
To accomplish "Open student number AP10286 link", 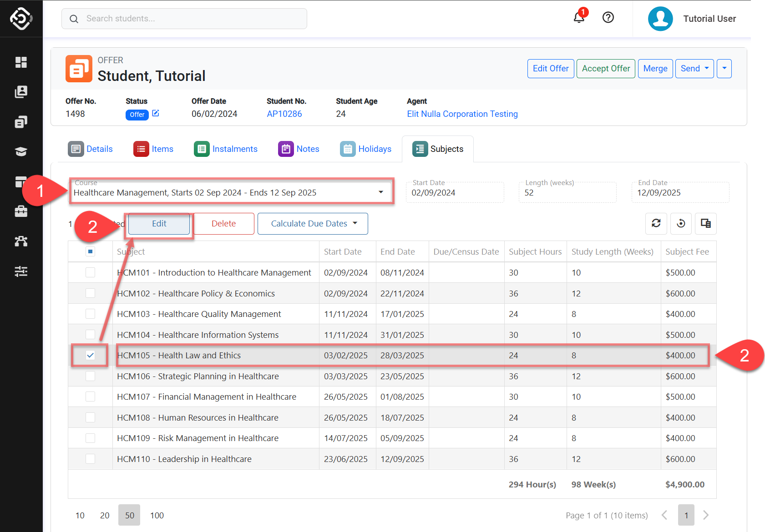I will tap(284, 114).
